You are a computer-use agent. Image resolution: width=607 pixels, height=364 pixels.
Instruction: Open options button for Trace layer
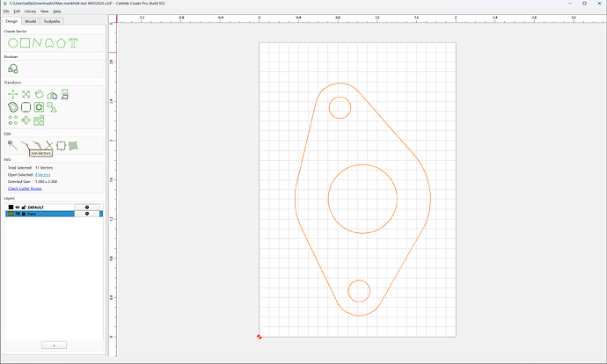87,214
